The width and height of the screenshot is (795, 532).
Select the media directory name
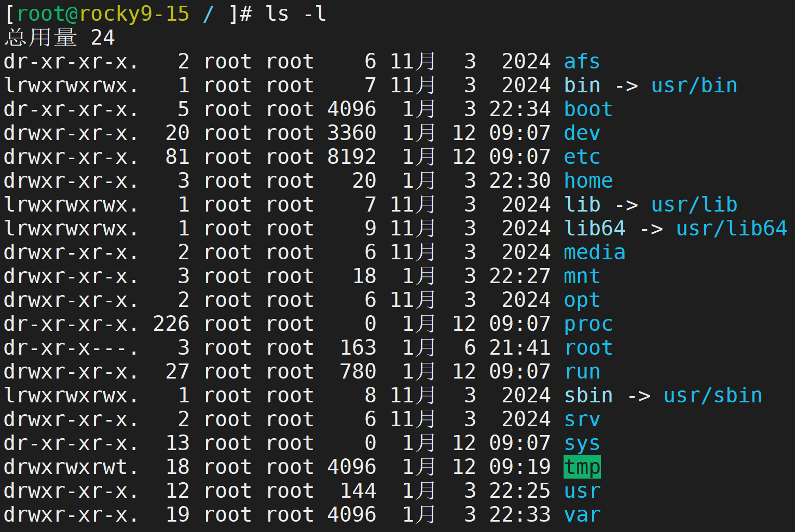point(594,252)
